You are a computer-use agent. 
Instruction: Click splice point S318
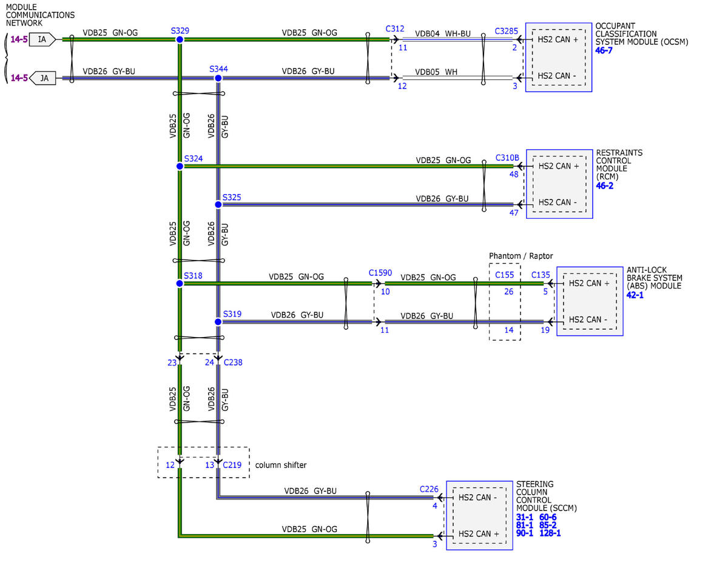pyautogui.click(x=180, y=283)
